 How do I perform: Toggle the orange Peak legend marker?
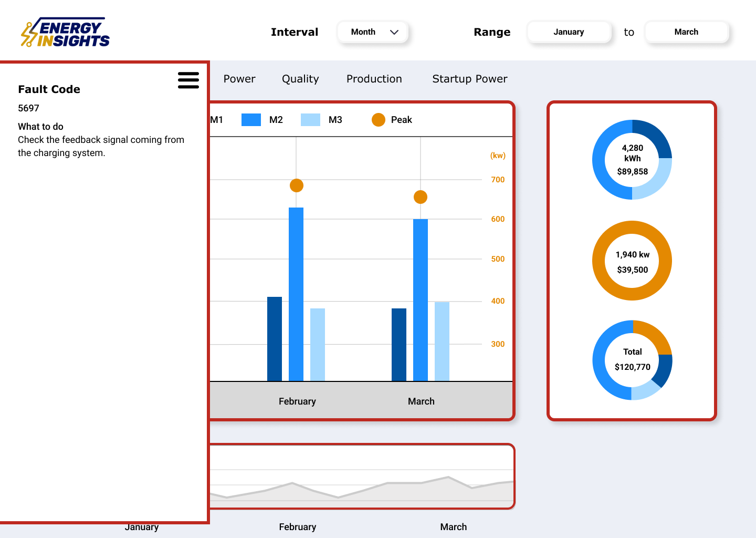(379, 120)
